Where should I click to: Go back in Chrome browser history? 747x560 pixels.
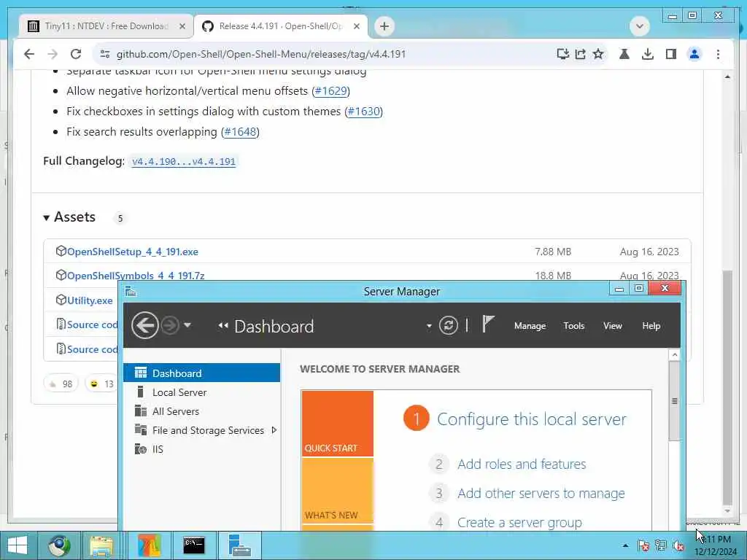click(x=29, y=54)
